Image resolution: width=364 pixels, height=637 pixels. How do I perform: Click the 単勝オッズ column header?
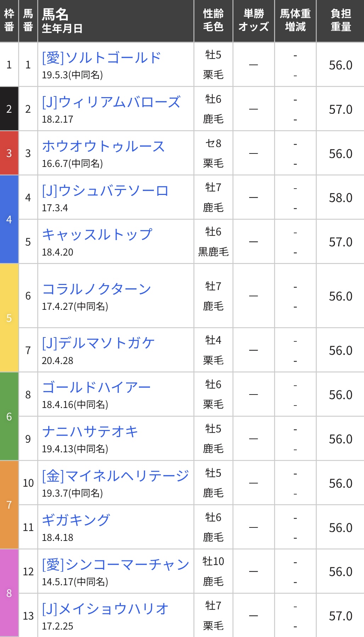point(253,21)
